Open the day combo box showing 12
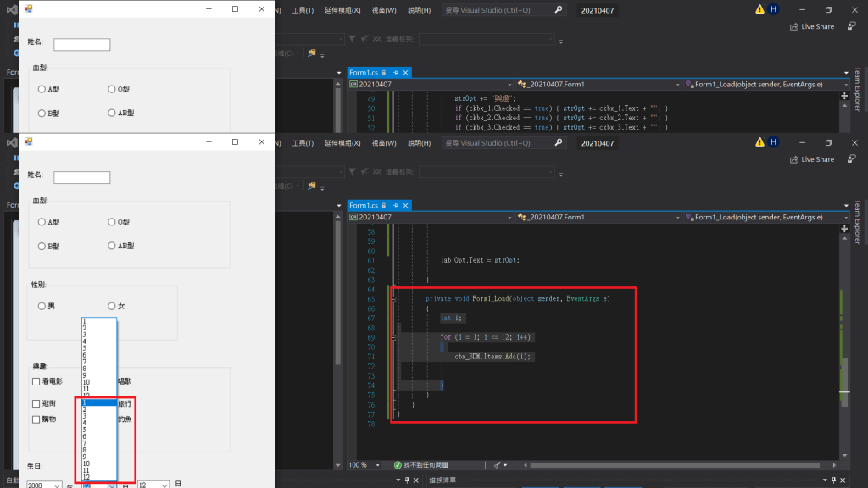Image resolution: width=868 pixels, height=488 pixels. pos(153,485)
